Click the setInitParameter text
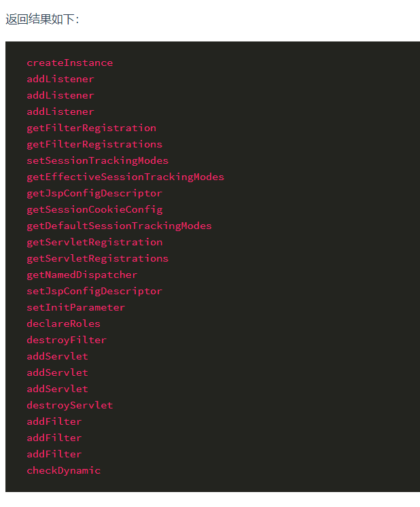The width and height of the screenshot is (420, 507). pyautogui.click(x=75, y=308)
